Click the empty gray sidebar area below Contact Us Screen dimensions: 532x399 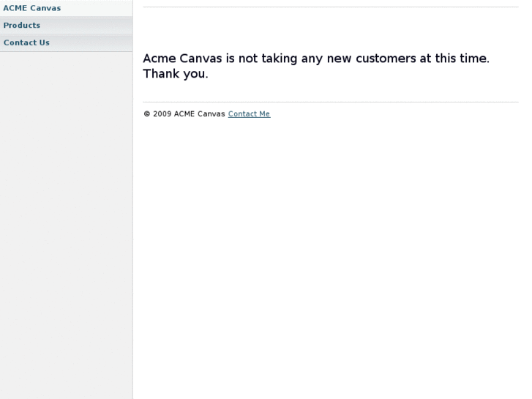pos(66,220)
